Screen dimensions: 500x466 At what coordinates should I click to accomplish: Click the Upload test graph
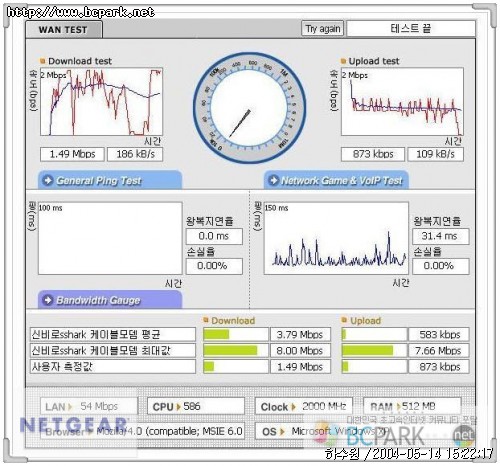pyautogui.click(x=402, y=102)
